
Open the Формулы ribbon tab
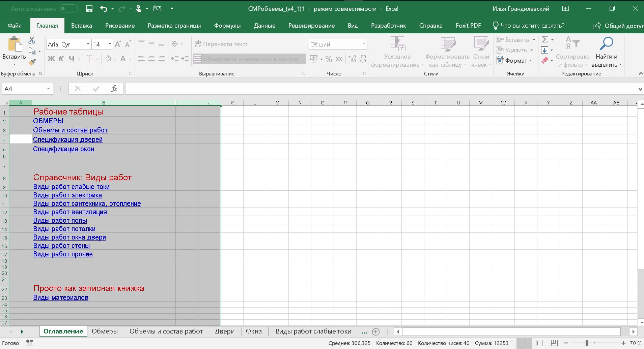click(227, 26)
